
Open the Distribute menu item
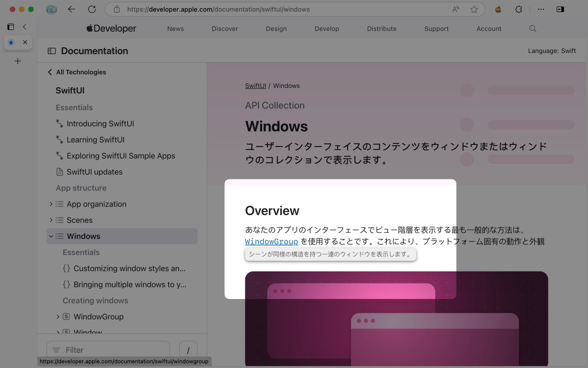[x=382, y=29]
